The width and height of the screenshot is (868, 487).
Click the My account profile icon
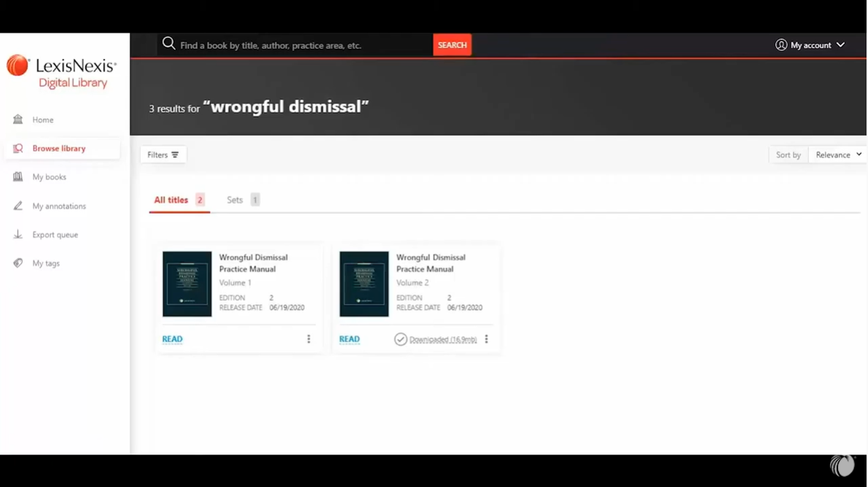point(781,44)
